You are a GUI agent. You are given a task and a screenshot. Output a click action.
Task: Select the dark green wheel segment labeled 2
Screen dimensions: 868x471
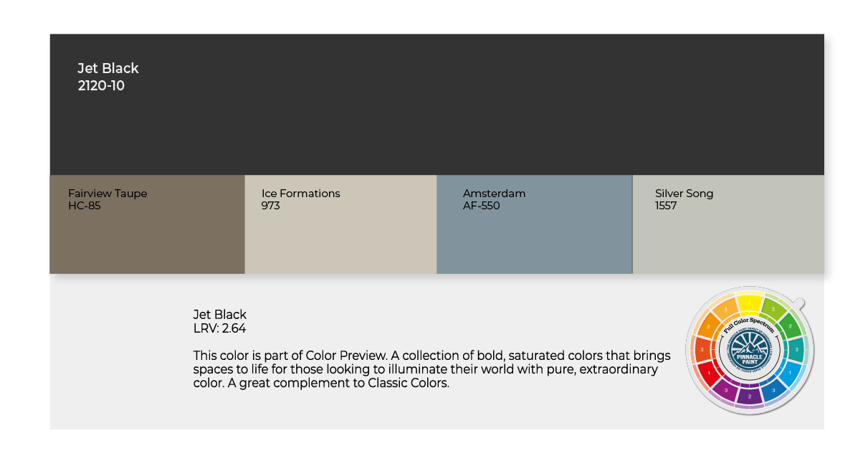point(791,326)
